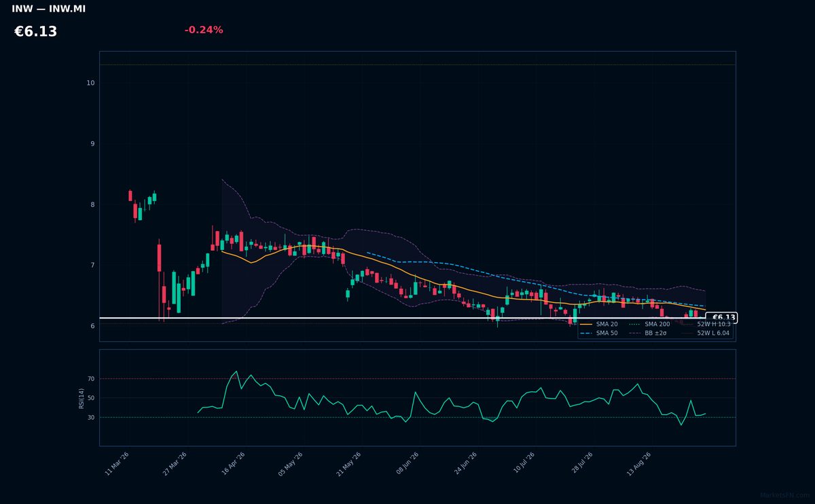815x504 pixels.
Task: Click the RSI(14) axis title
Action: [81, 398]
